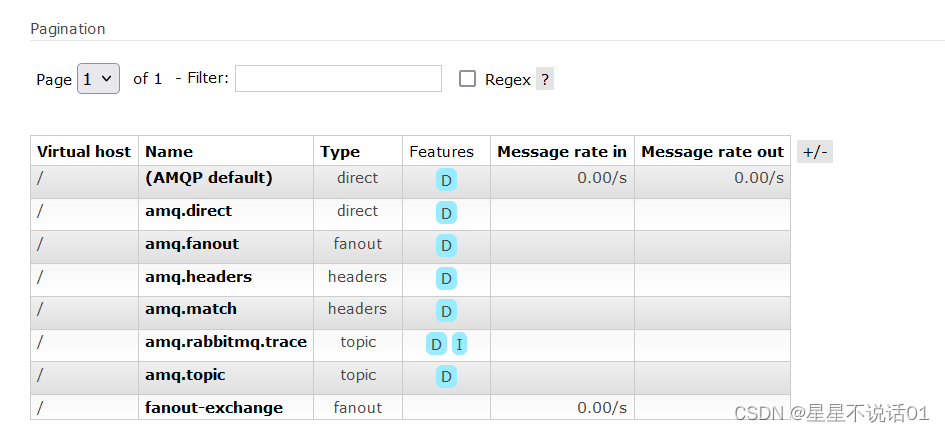Image resolution: width=945 pixels, height=432 pixels.
Task: Click the I badge for amq.rabbitmq.trace
Action: (x=459, y=345)
